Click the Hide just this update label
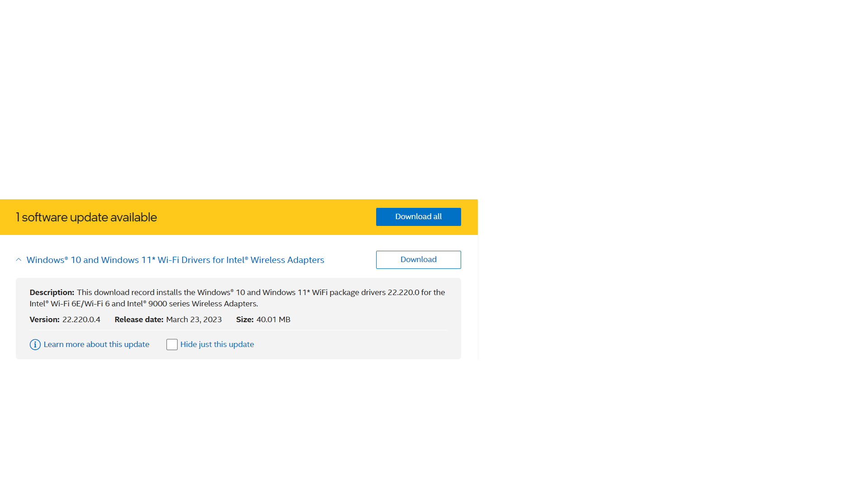Viewport: 868px width, 488px height. (217, 344)
